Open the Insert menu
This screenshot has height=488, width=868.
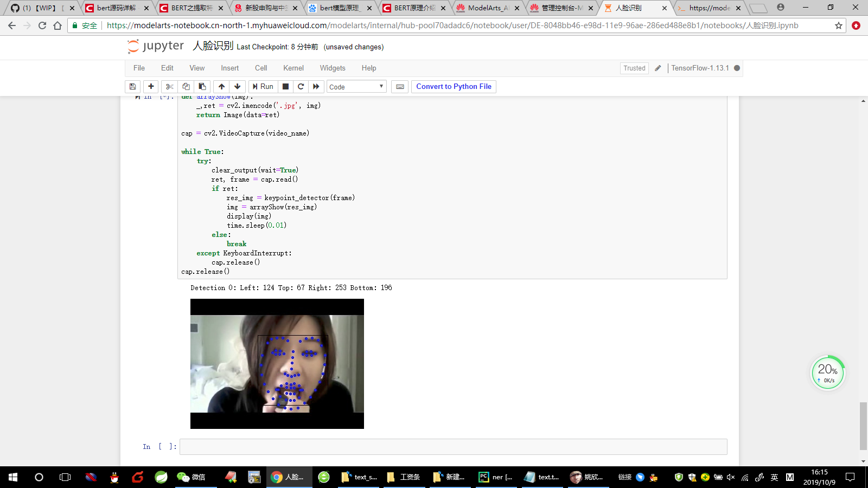click(x=229, y=68)
